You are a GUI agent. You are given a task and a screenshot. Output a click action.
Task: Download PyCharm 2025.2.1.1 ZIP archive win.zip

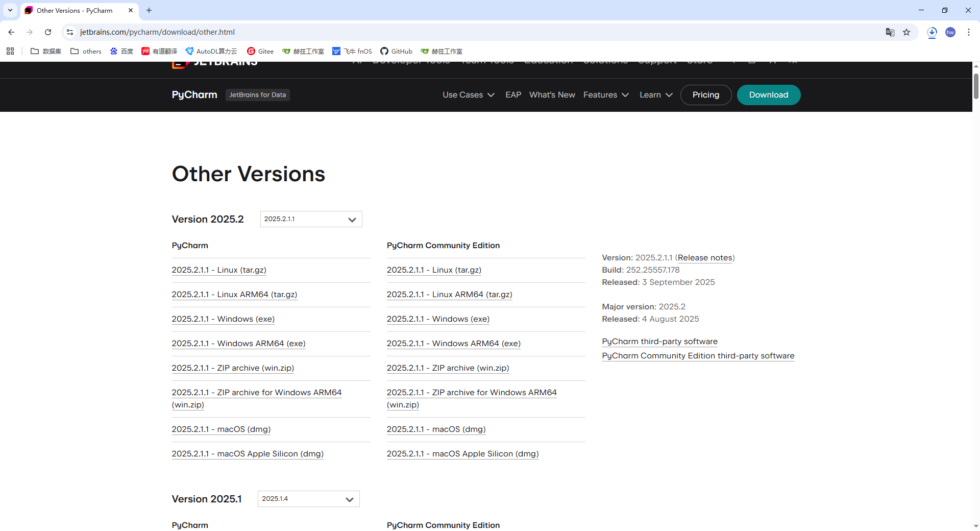tap(233, 368)
